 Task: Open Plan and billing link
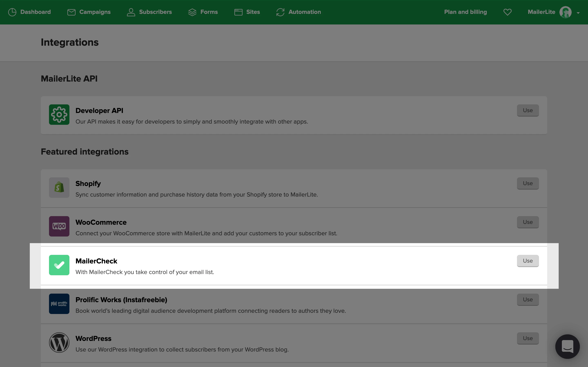pos(465,12)
